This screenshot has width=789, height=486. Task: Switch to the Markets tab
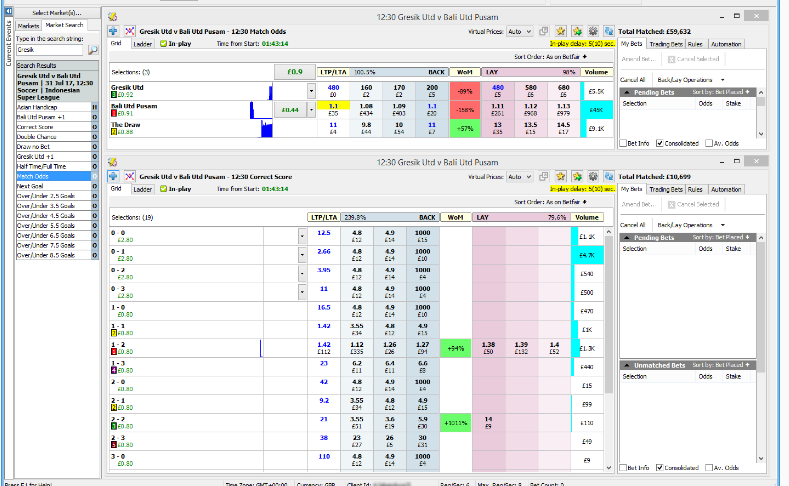pyautogui.click(x=28, y=26)
